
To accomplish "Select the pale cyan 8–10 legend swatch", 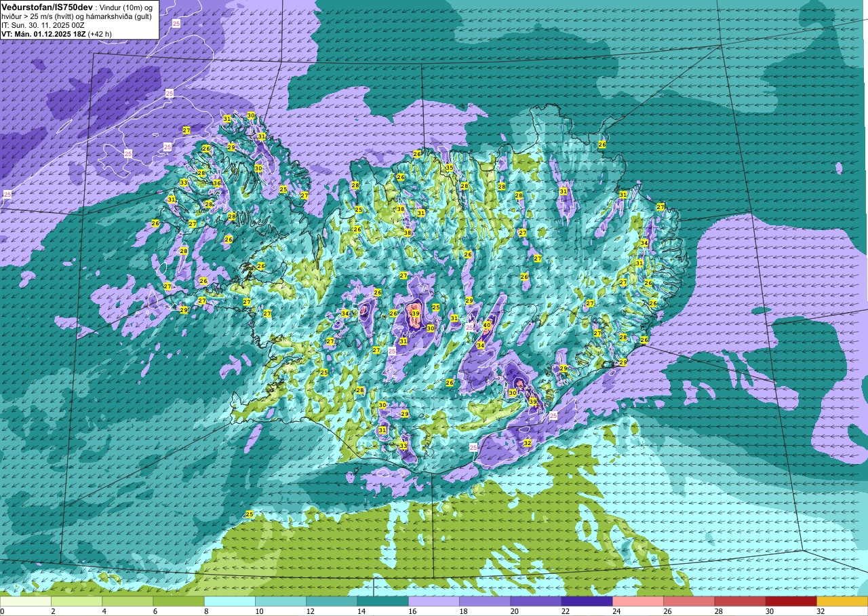I will [230, 601].
